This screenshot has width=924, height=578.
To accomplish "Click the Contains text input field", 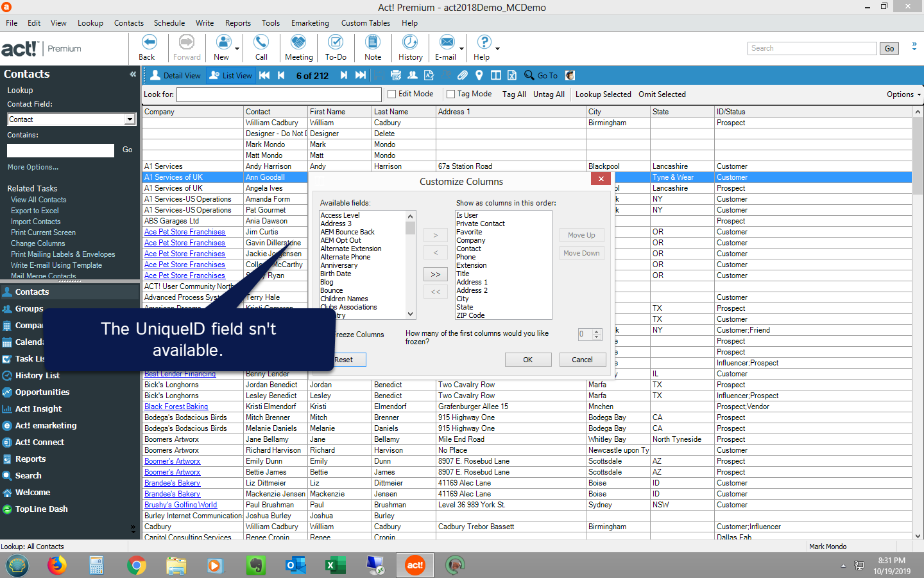I will (x=60, y=150).
